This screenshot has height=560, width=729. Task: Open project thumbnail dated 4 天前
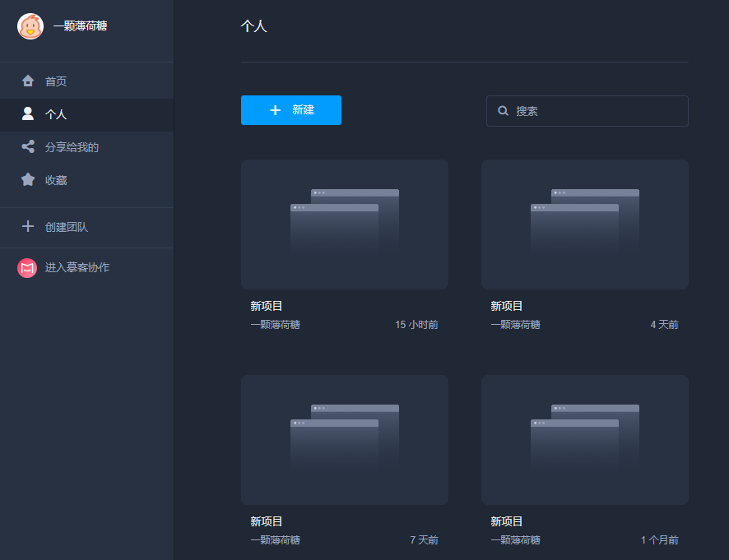coord(585,224)
